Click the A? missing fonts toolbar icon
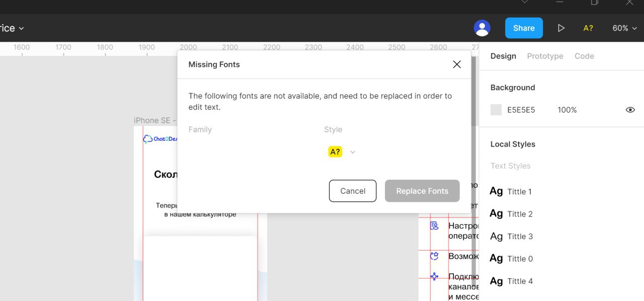Viewport: 644px width, 301px height. [588, 28]
